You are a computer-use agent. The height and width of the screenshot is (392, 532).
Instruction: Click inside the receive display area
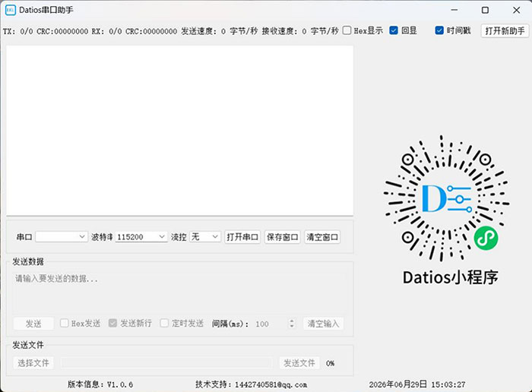point(180,130)
